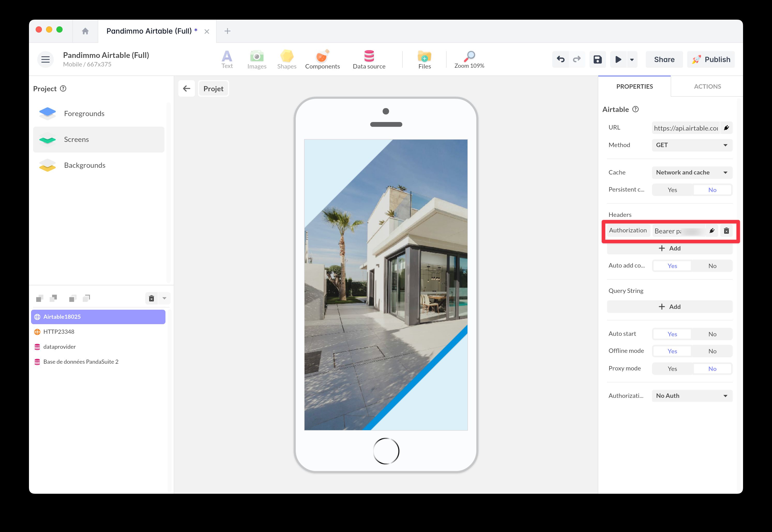
Task: Open the Images panel
Action: (x=257, y=59)
